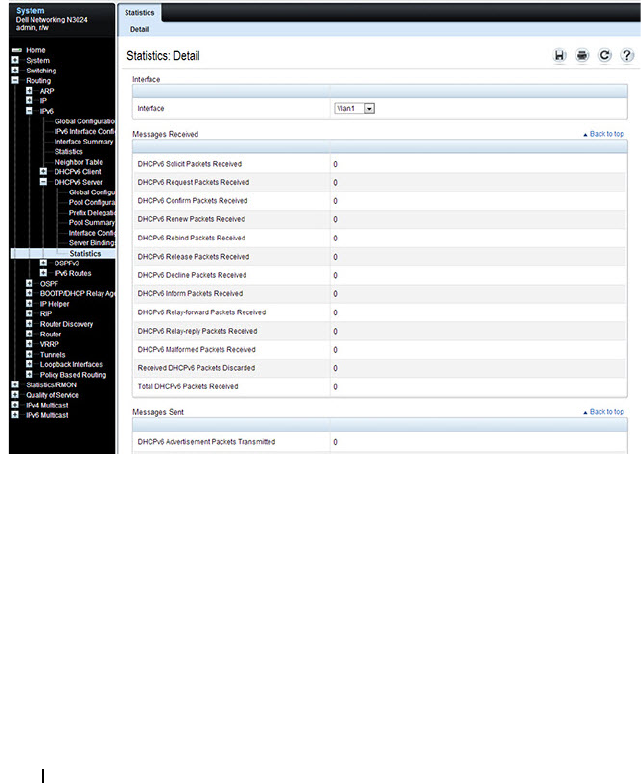
Task: Click the DHCPv6 Solicit Packets Received label
Action: tap(190, 164)
